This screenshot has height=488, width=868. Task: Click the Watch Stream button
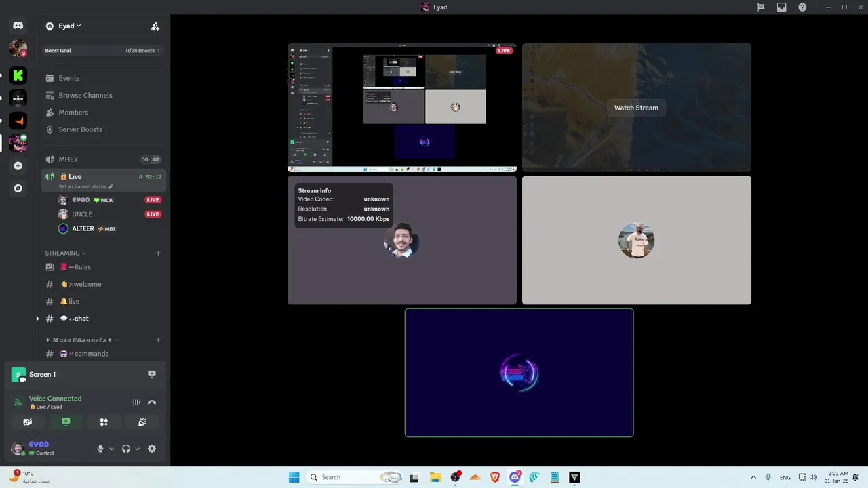[x=636, y=108]
